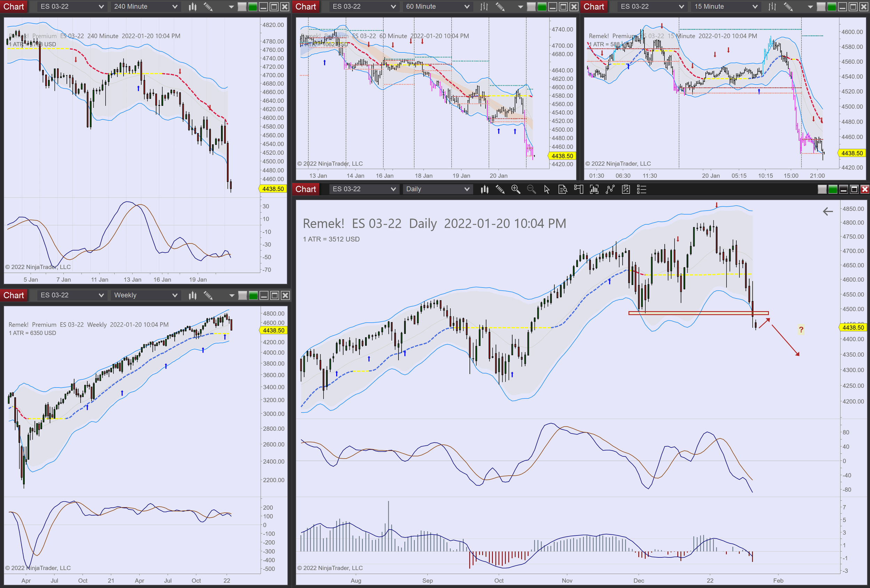This screenshot has height=588, width=870.
Task: Open the 240 Minute interval dropdown
Action: coord(145,7)
